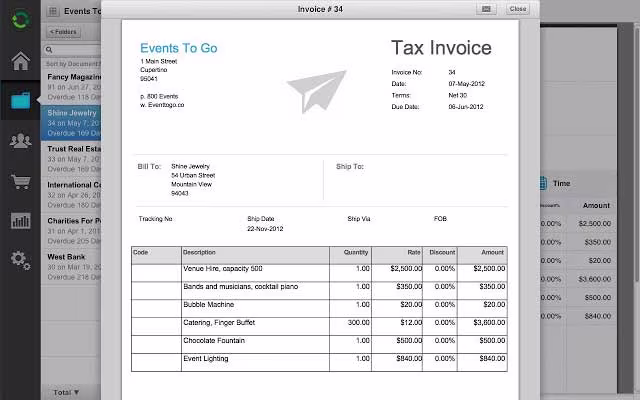Open the Reports bar chart section
The image size is (640, 400).
(x=20, y=221)
